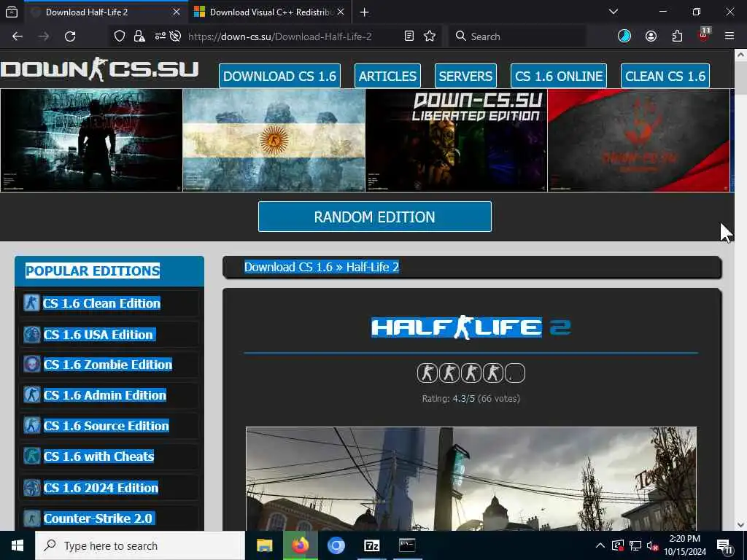The height and width of the screenshot is (560, 747).
Task: Close the Download Visual C++ Redistributable tab
Action: point(341,12)
